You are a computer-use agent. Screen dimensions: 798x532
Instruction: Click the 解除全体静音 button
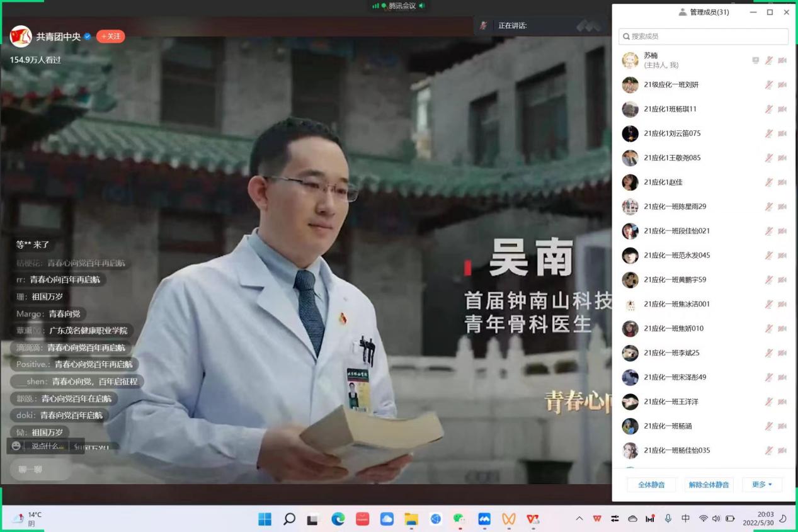(709, 485)
